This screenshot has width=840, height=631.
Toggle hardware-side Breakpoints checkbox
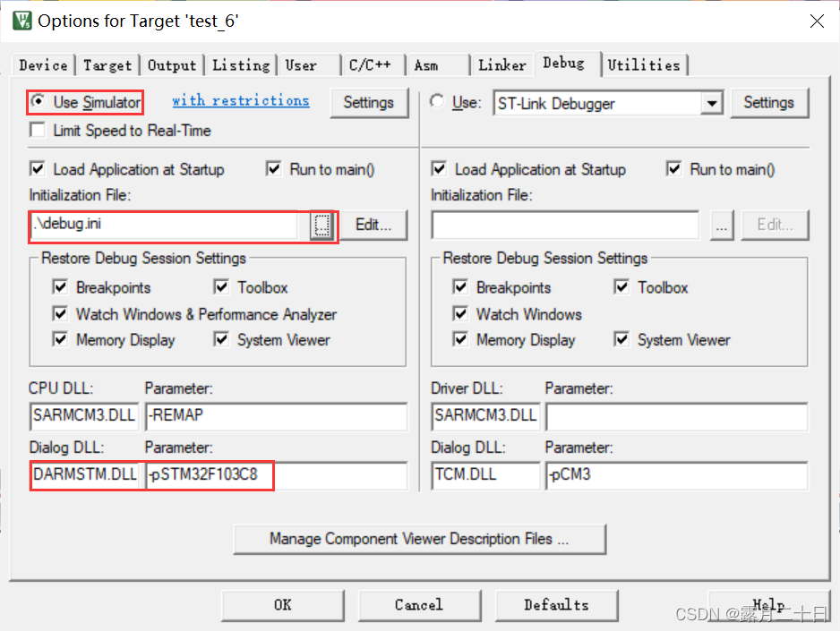coord(460,287)
